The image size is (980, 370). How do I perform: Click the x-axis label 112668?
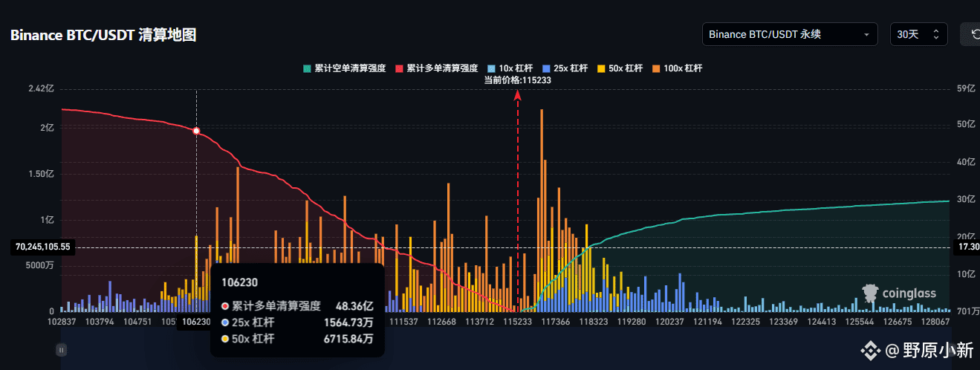click(442, 322)
